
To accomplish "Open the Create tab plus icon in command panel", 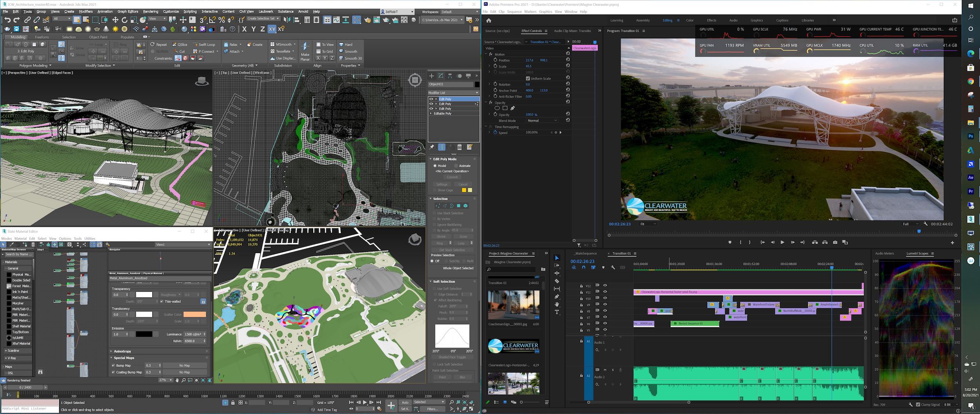I will [432, 76].
